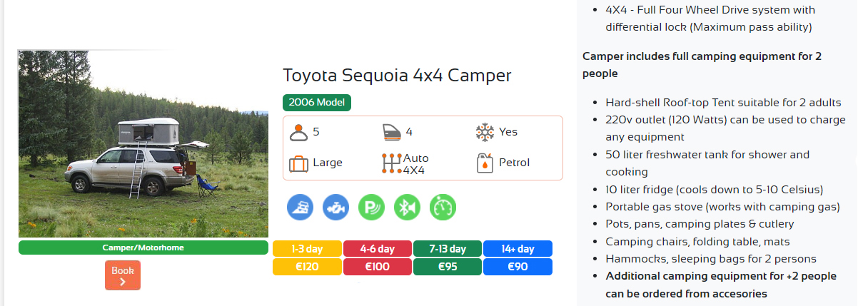Screen dimensions: 868x306
Task: Click the blue engine feature icon
Action: click(x=335, y=208)
